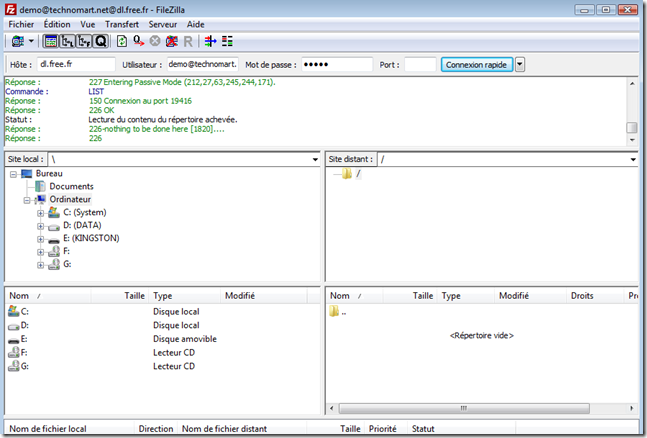This screenshot has height=438, width=647.
Task: Select Bureau in the local tree
Action: pyautogui.click(x=49, y=173)
